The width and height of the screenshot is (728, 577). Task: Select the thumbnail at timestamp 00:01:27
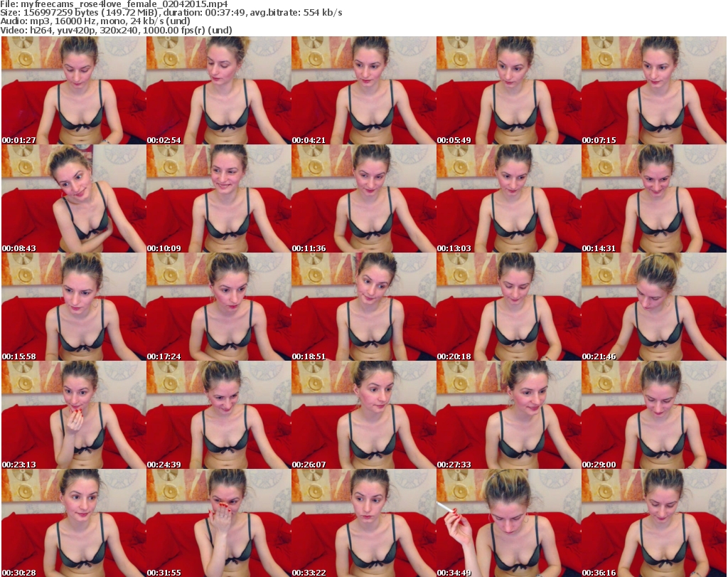pyautogui.click(x=73, y=90)
